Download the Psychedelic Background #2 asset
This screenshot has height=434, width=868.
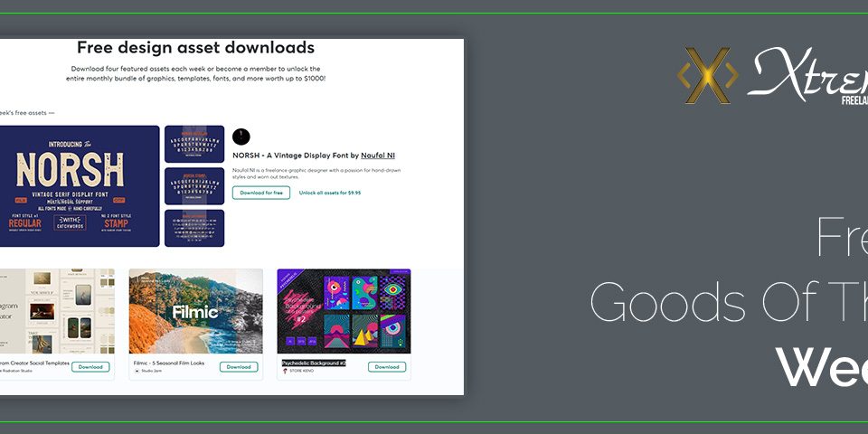pos(387,367)
